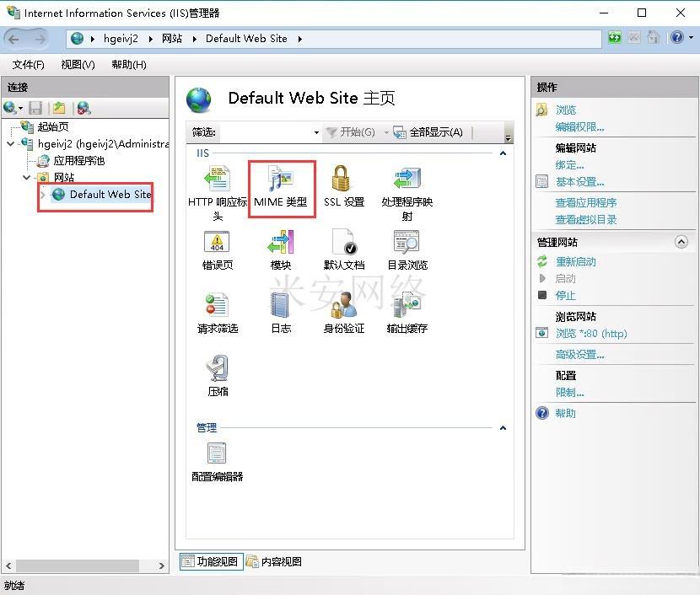Open HTTP 响应标头 feature icon
The height and width of the screenshot is (595, 700).
tap(218, 193)
